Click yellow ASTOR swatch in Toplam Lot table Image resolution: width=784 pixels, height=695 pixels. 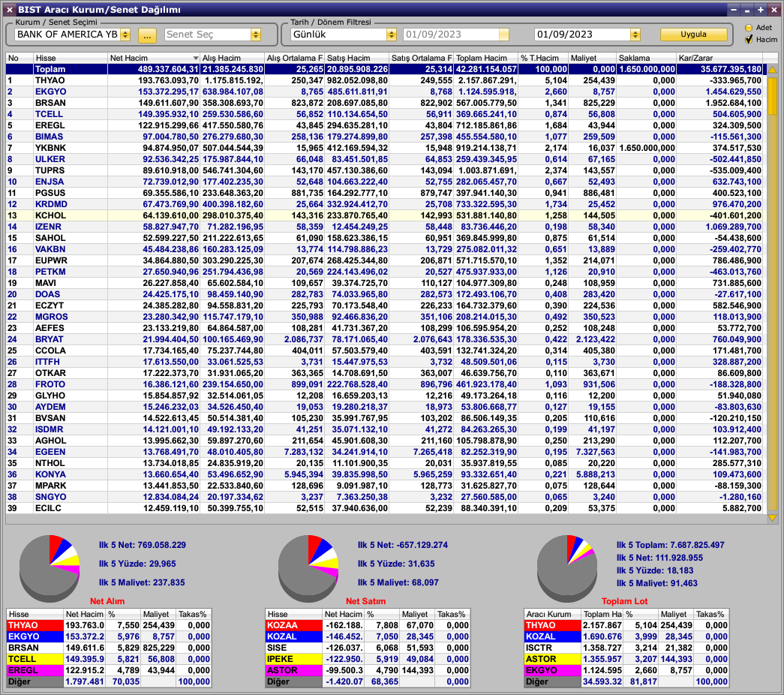click(x=552, y=659)
